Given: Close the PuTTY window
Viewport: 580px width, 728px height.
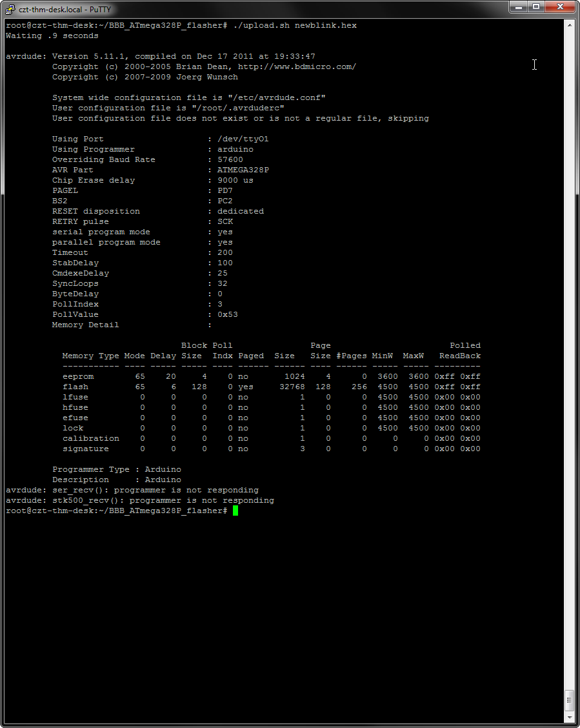Looking at the screenshot, I should click(560, 6).
